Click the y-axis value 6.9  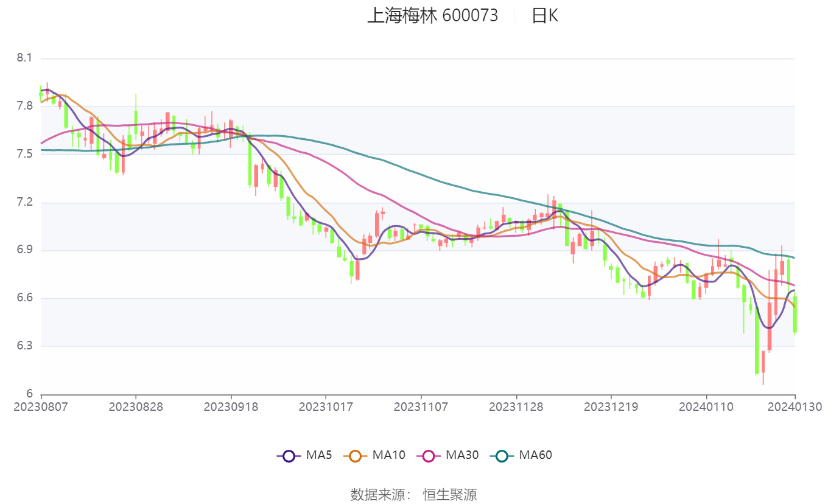[24, 250]
